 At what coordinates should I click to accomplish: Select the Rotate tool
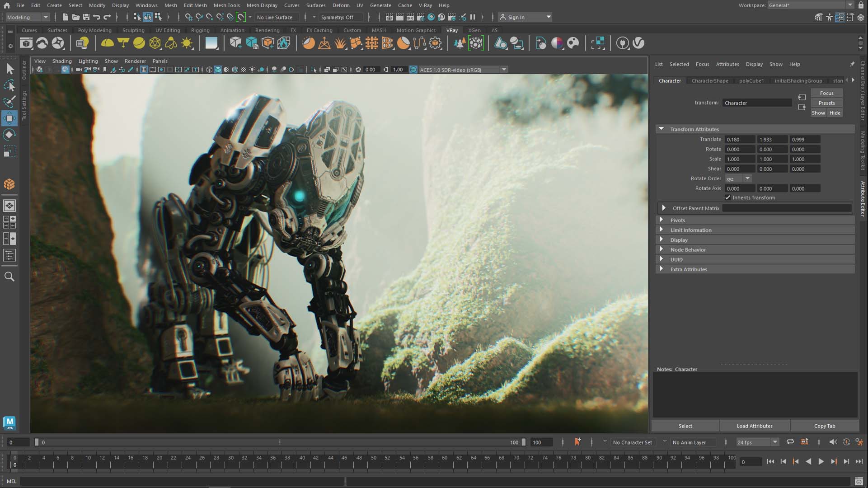click(x=10, y=135)
